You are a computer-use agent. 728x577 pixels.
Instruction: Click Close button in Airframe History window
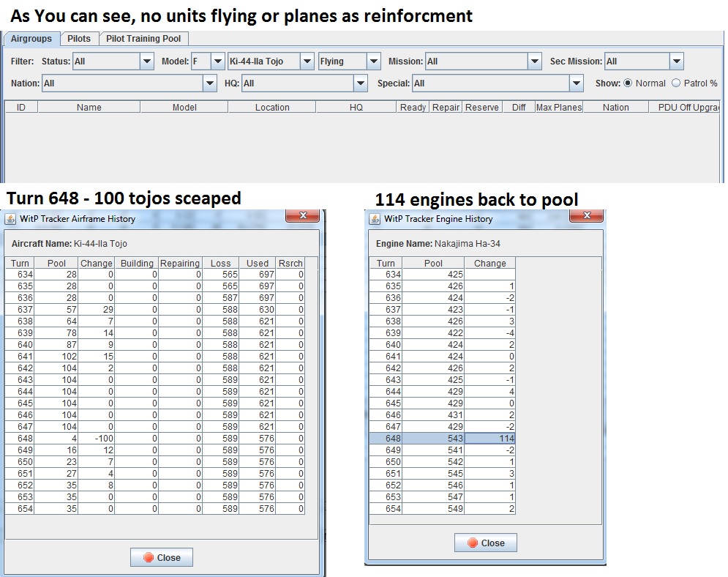(x=162, y=557)
